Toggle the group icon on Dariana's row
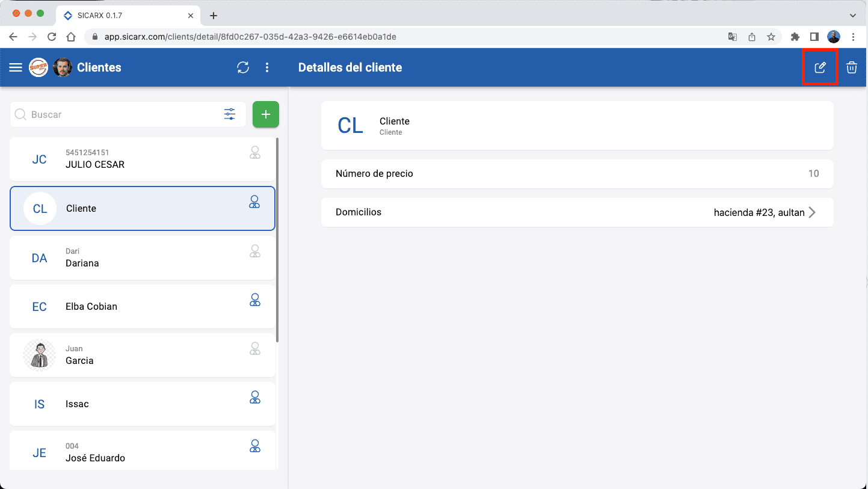This screenshot has width=868, height=489. coord(255,251)
